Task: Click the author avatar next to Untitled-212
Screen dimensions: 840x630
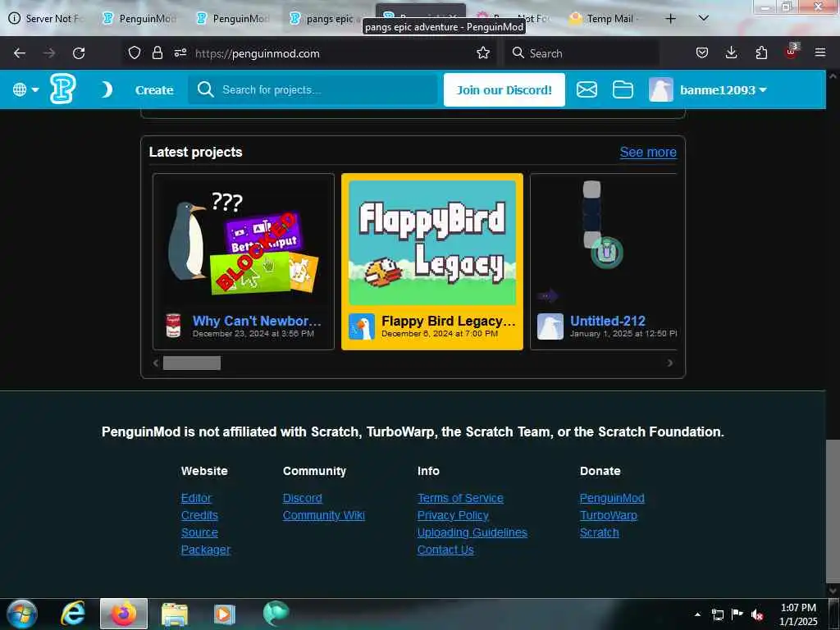Action: (550, 326)
